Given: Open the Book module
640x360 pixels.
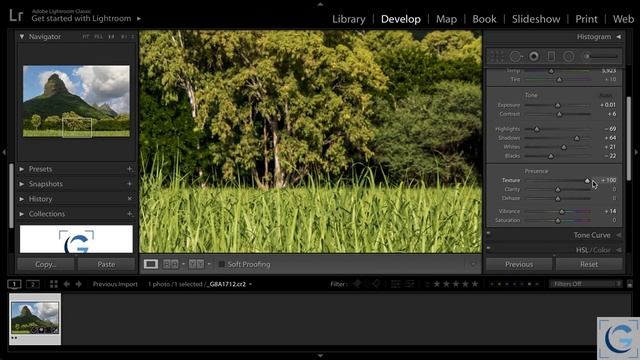Looking at the screenshot, I should tap(484, 19).
